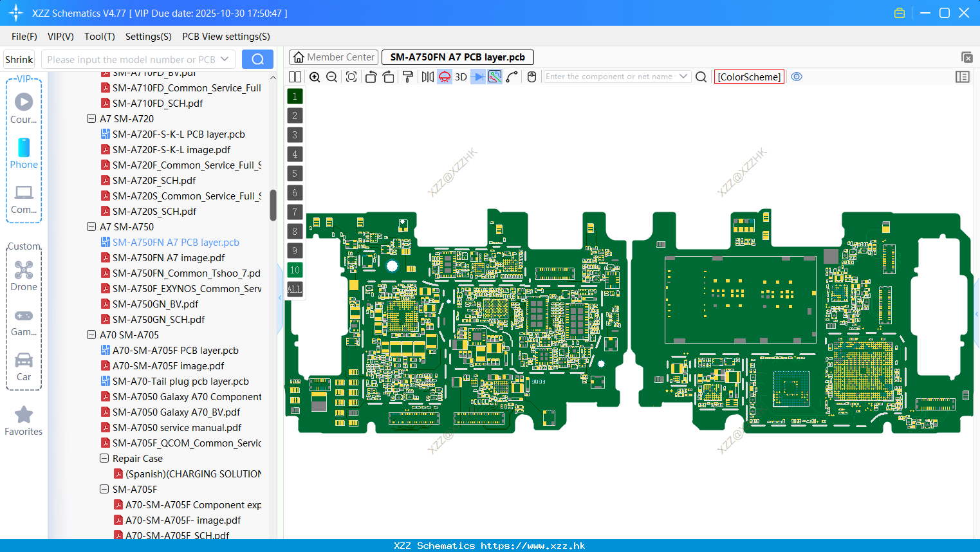
Task: Select the Computer category in the sidebar
Action: (24, 199)
